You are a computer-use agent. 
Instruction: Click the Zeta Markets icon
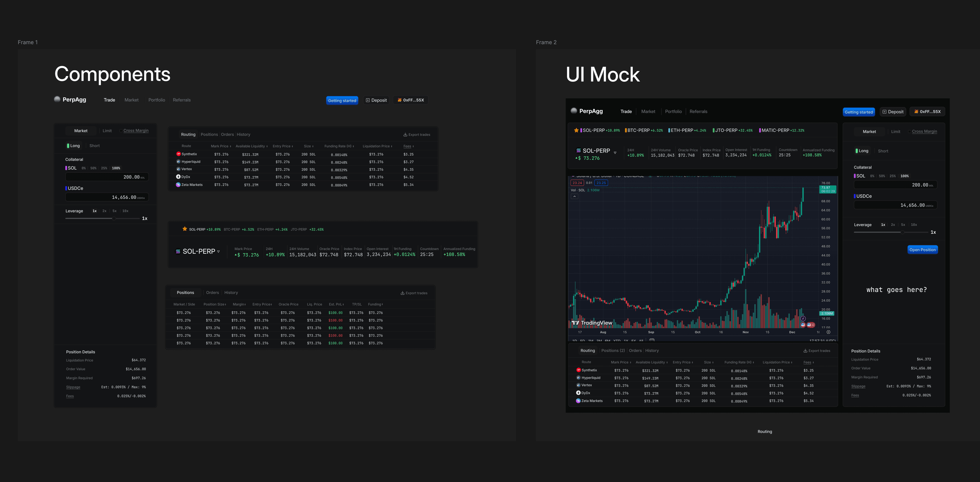178,184
